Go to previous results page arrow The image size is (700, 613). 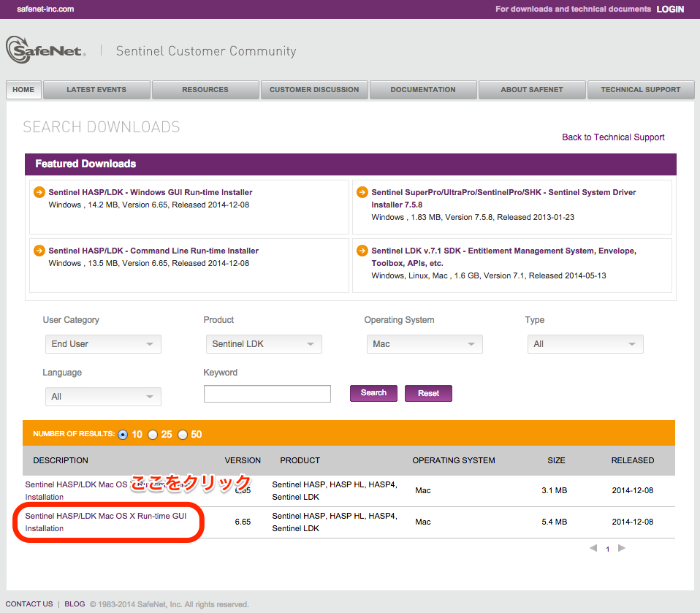593,548
